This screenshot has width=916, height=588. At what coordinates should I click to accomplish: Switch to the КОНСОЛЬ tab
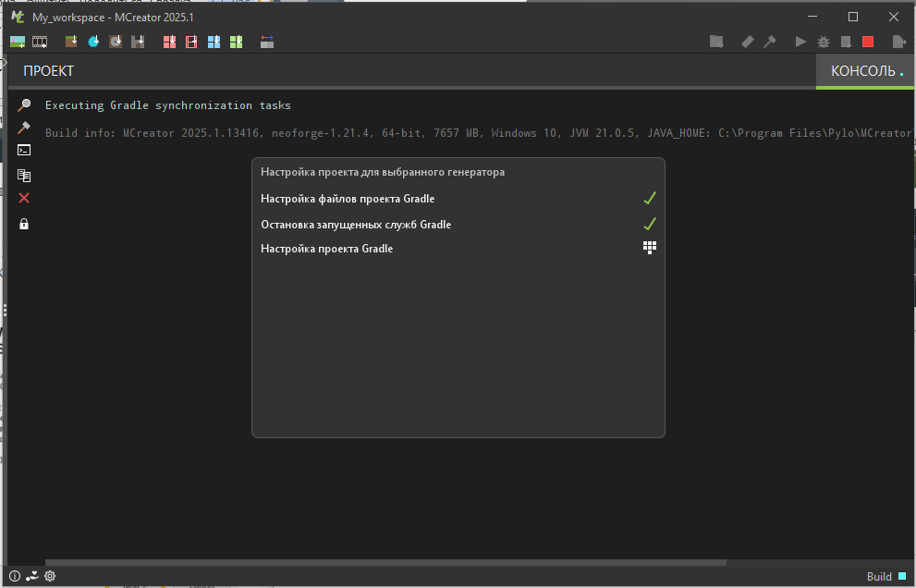click(x=864, y=70)
